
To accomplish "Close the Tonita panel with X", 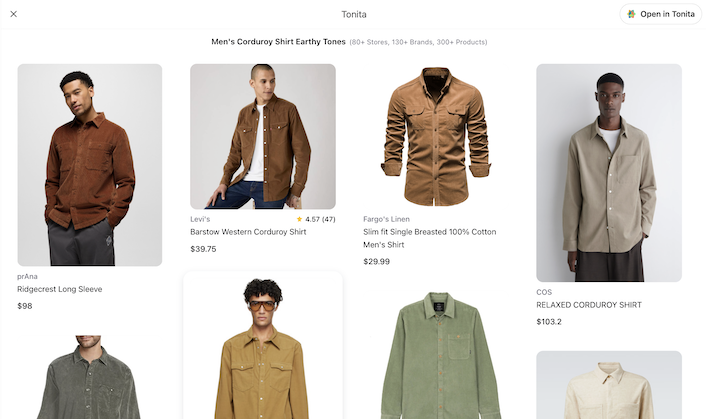I will [13, 14].
